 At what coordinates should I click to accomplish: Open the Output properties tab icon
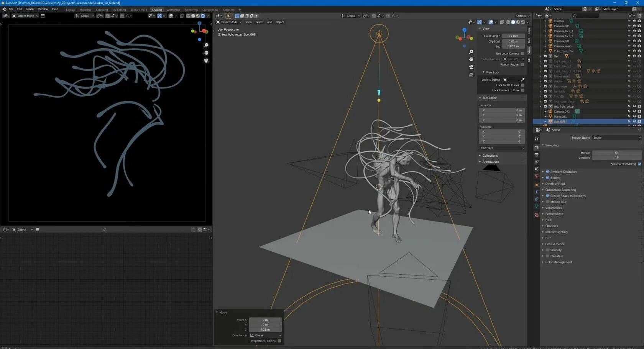[536, 155]
